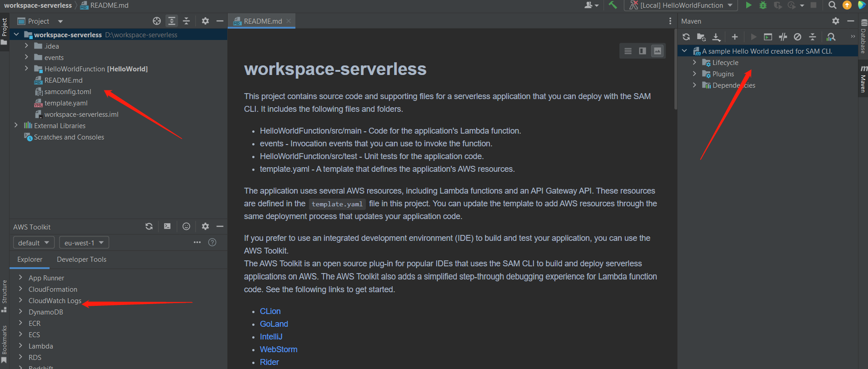
Task: Switch markdown view to preview only
Action: 657,51
